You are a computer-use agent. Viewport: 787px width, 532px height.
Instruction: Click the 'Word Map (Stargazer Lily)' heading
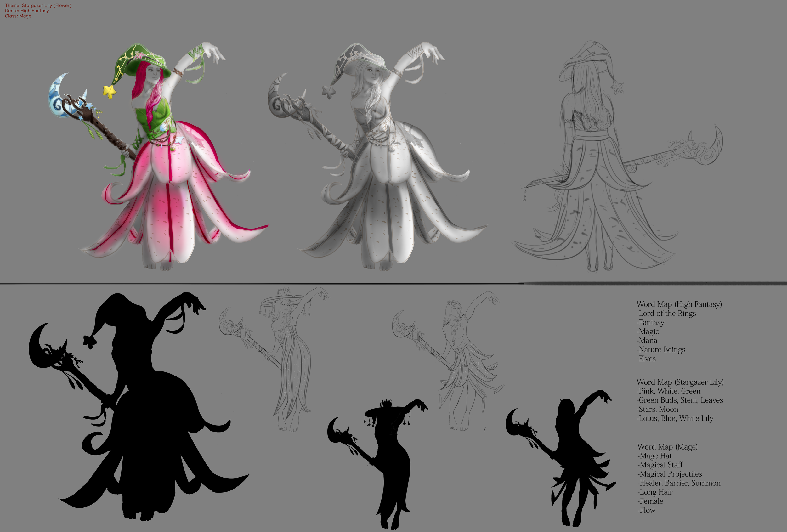[x=680, y=382]
